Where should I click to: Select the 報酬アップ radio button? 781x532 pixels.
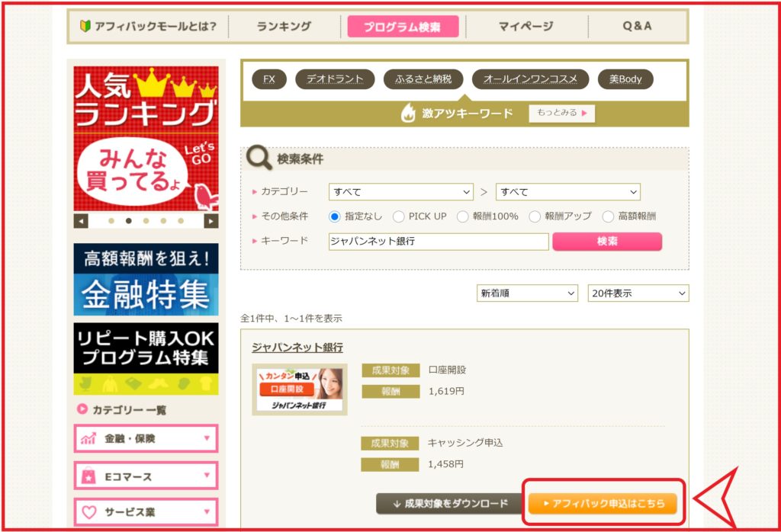coord(535,216)
